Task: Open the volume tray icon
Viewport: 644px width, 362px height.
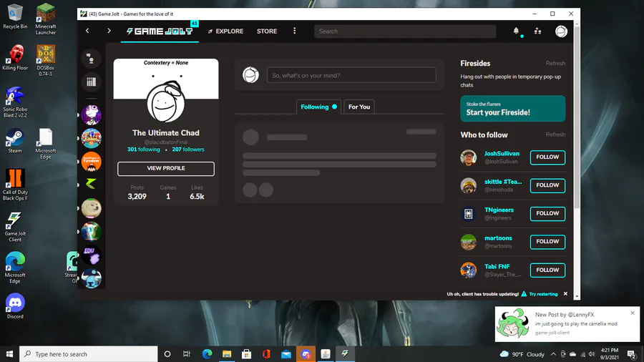Action: (592, 354)
